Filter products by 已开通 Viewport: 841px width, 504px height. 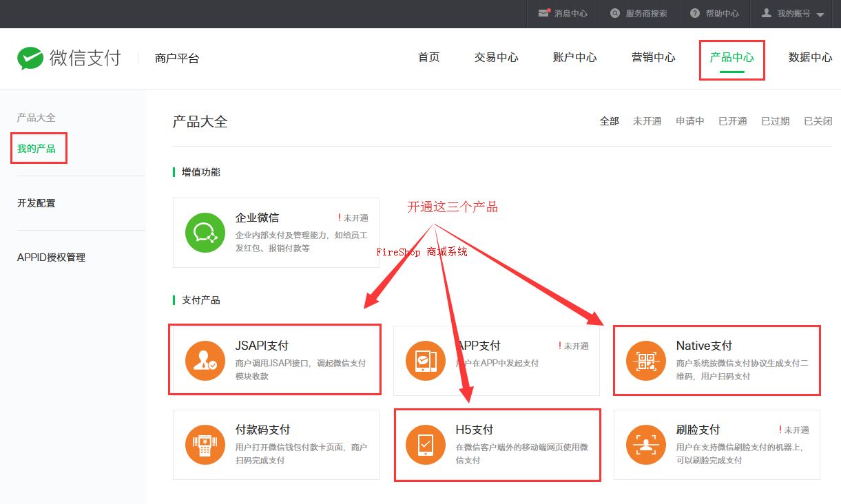pyautogui.click(x=733, y=121)
